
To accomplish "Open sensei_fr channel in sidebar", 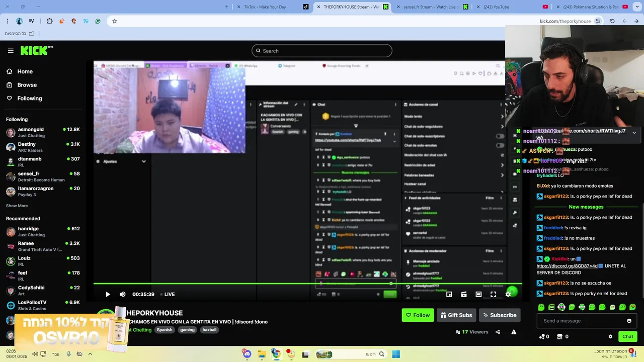I will [43, 176].
